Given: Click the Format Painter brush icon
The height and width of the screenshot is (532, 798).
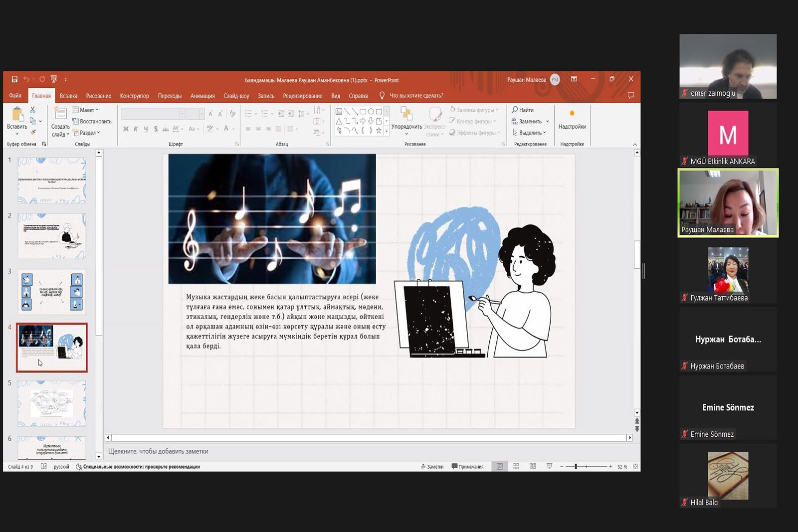Looking at the screenshot, I should point(33,133).
